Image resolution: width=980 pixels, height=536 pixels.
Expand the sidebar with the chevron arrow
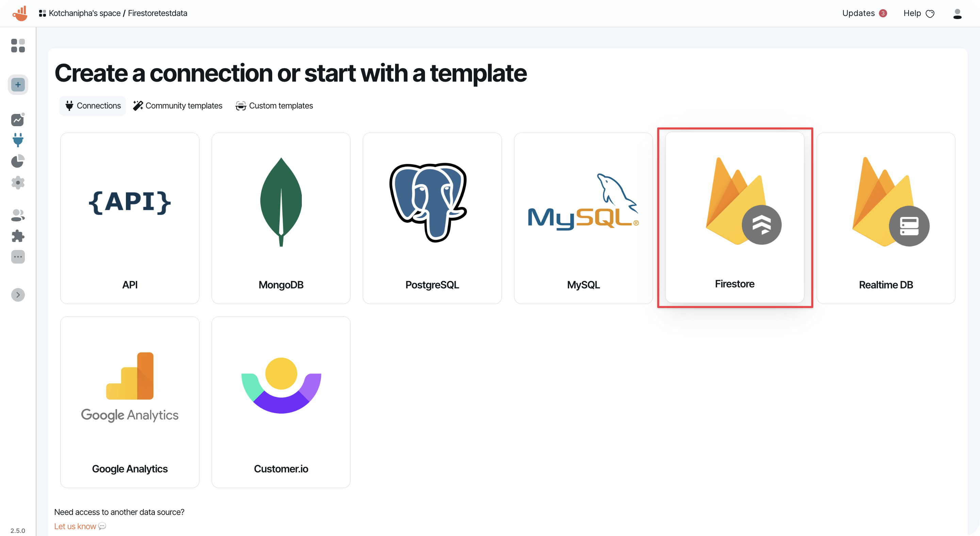(18, 295)
